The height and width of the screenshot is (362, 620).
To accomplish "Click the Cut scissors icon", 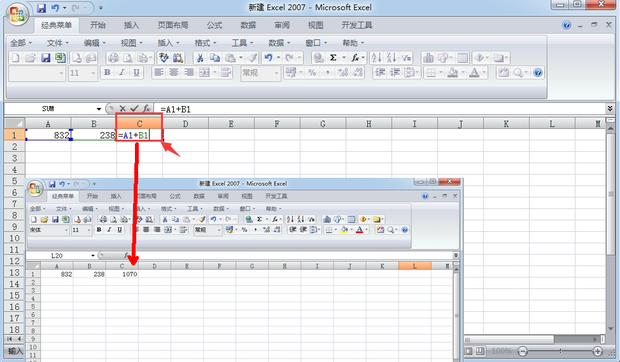I will click(x=200, y=58).
